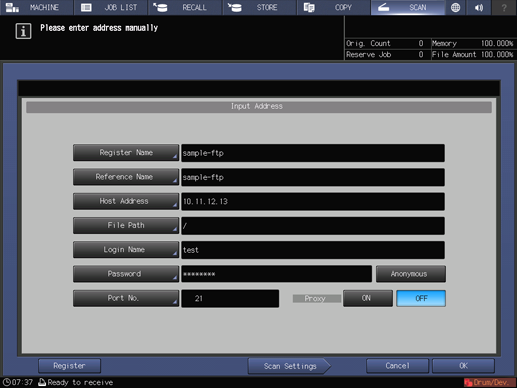Click the info icon beside the message
Image resolution: width=517 pixels, height=388 pixels.
click(x=23, y=31)
